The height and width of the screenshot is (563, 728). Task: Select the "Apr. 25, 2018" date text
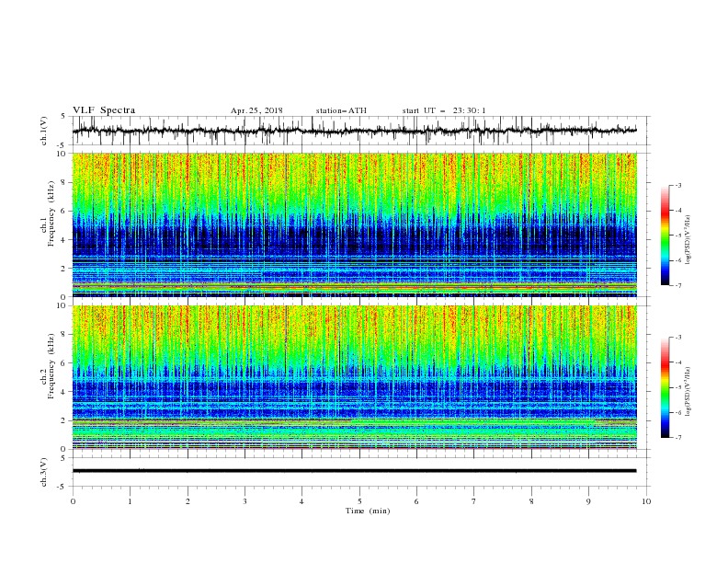(256, 110)
